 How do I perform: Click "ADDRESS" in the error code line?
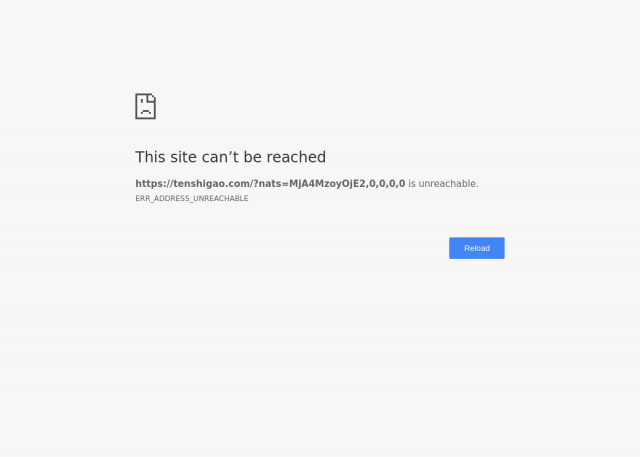coord(171,198)
